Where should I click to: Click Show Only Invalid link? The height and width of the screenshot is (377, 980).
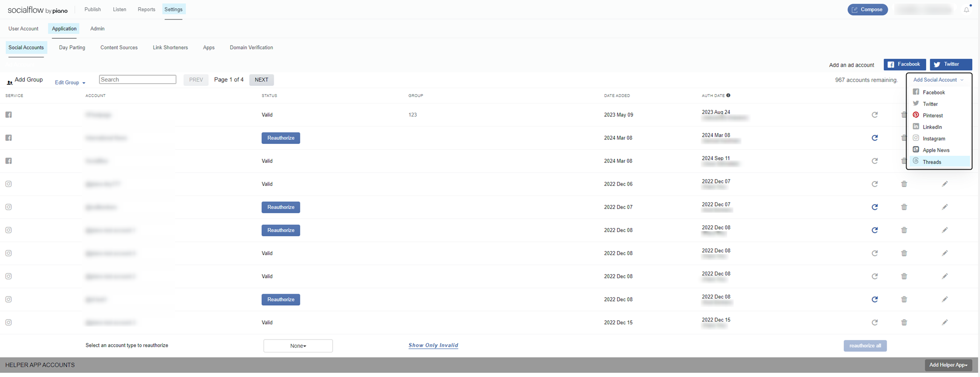point(433,345)
